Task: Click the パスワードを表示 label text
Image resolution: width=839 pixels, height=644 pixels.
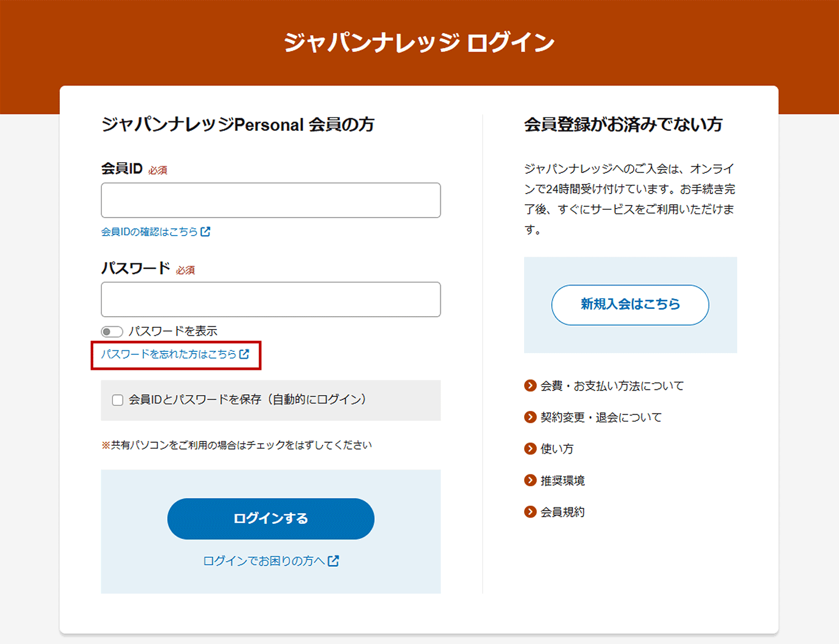Action: (173, 331)
